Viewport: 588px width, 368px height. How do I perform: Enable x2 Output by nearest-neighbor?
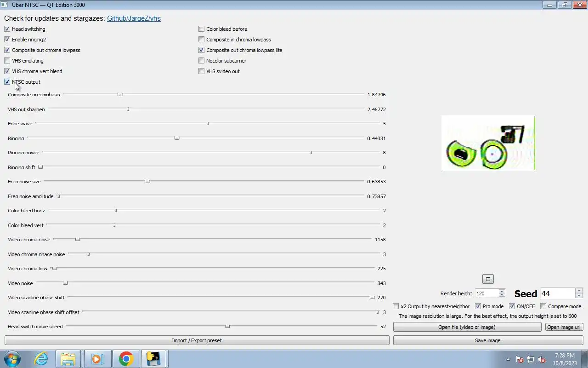pos(396,306)
